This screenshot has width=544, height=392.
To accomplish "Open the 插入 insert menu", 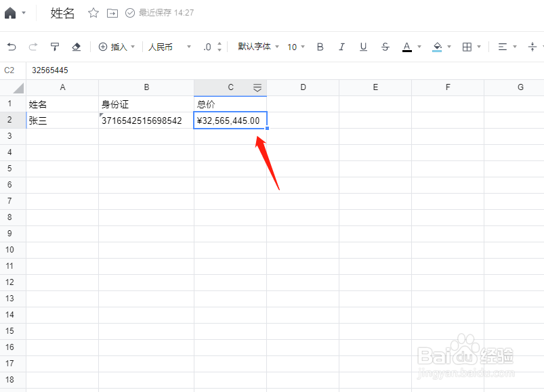I will 117,47.
